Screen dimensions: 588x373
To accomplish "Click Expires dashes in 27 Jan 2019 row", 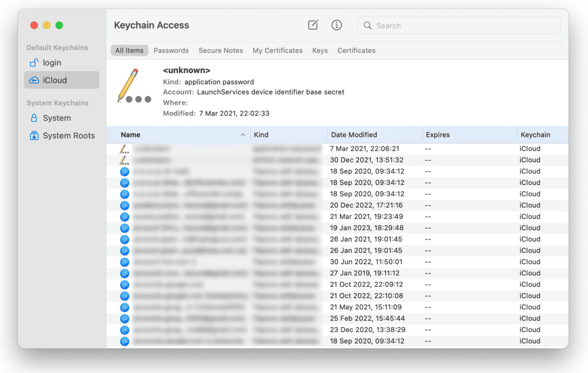I will tap(428, 273).
